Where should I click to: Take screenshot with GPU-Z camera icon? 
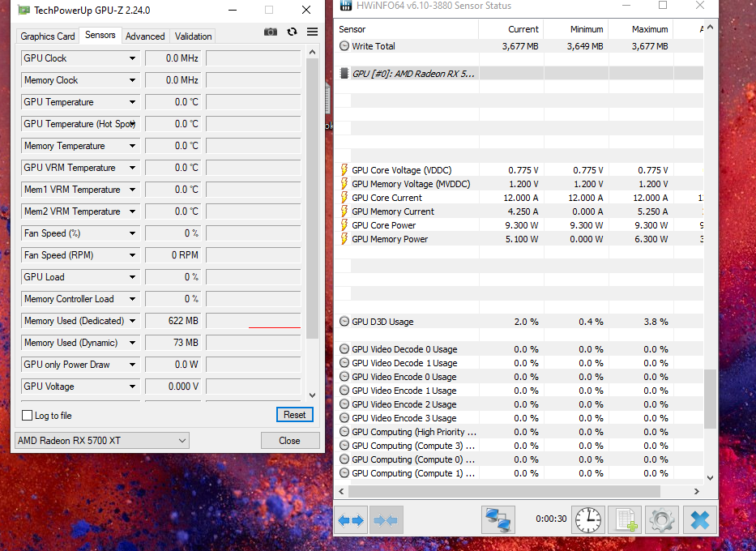point(271,32)
